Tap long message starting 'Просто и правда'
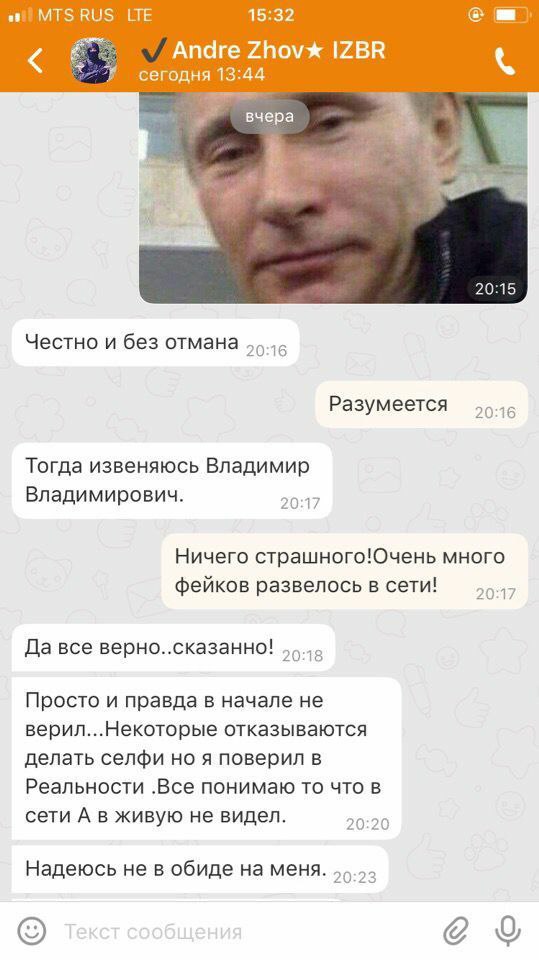 point(206,759)
